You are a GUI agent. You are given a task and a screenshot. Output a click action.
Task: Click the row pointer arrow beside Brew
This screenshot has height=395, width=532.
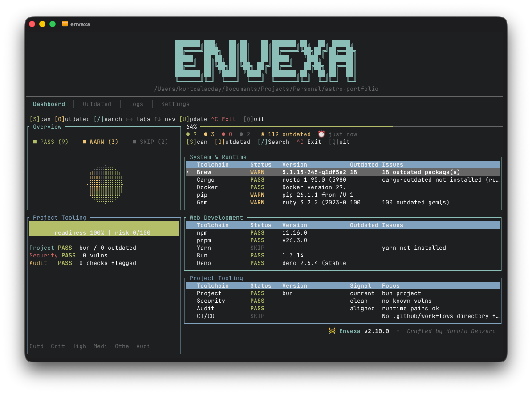188,172
